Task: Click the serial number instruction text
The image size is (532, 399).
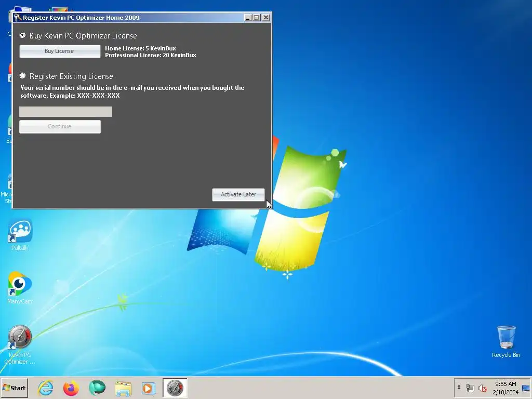Action: [132, 91]
